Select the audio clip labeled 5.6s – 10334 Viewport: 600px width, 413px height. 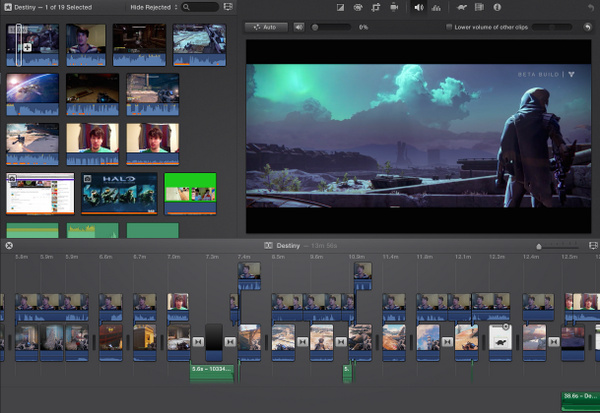coord(212,373)
